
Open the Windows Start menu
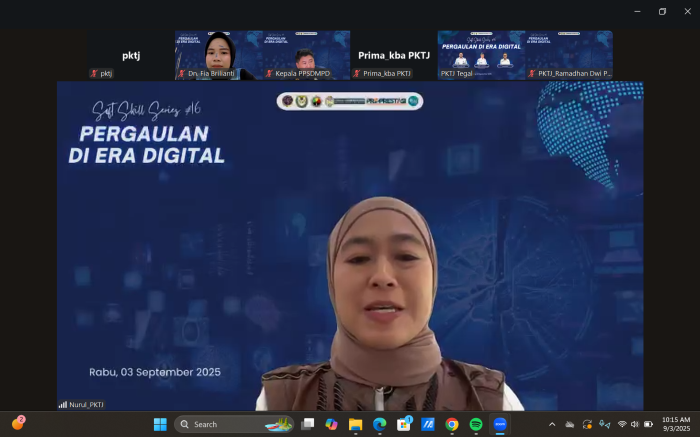[160, 424]
